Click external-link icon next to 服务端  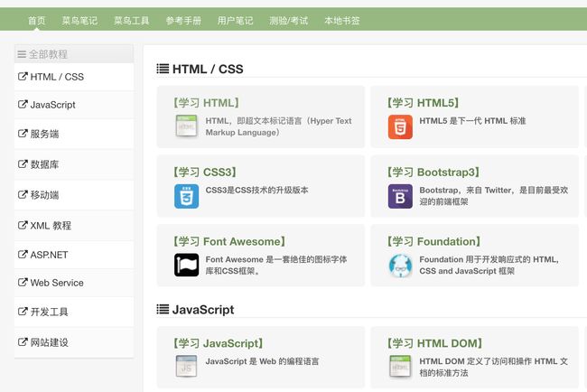click(23, 134)
